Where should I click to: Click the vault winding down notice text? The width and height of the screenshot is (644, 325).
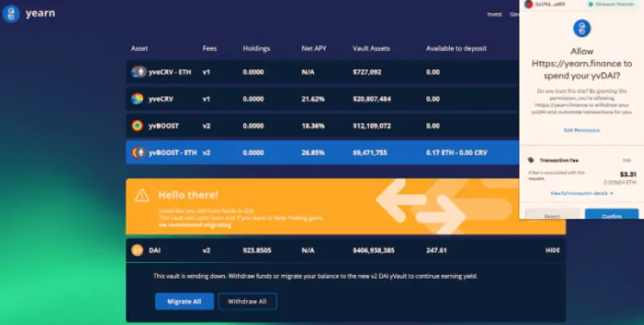click(x=316, y=276)
